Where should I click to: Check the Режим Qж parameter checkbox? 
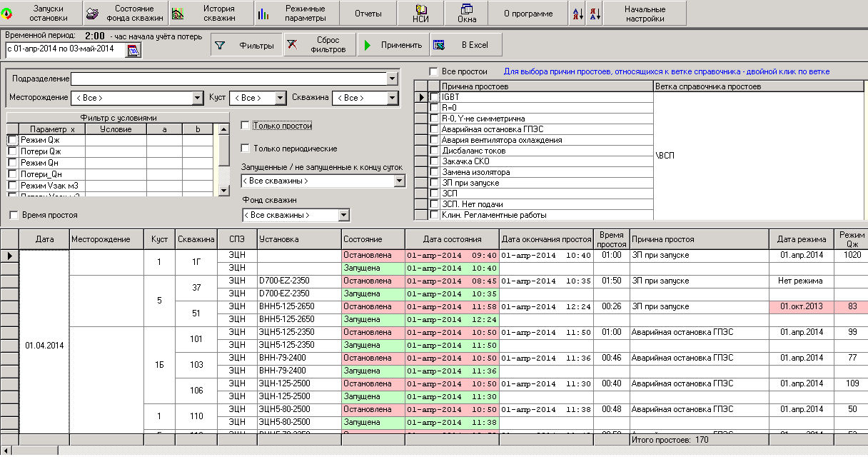click(12, 140)
